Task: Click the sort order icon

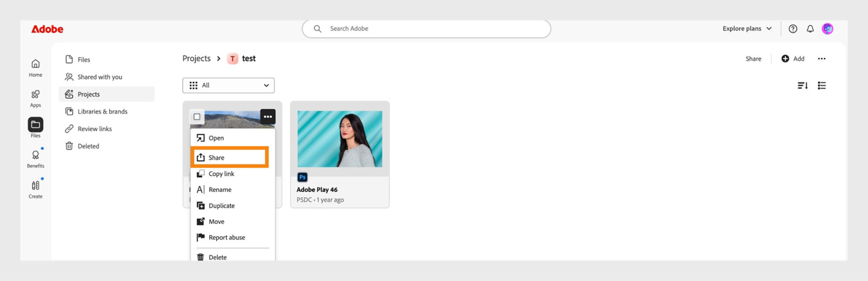Action: 802,85
